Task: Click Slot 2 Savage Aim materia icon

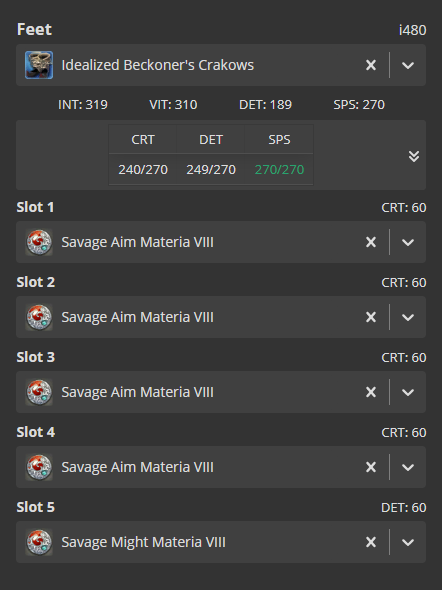Action: tap(39, 317)
